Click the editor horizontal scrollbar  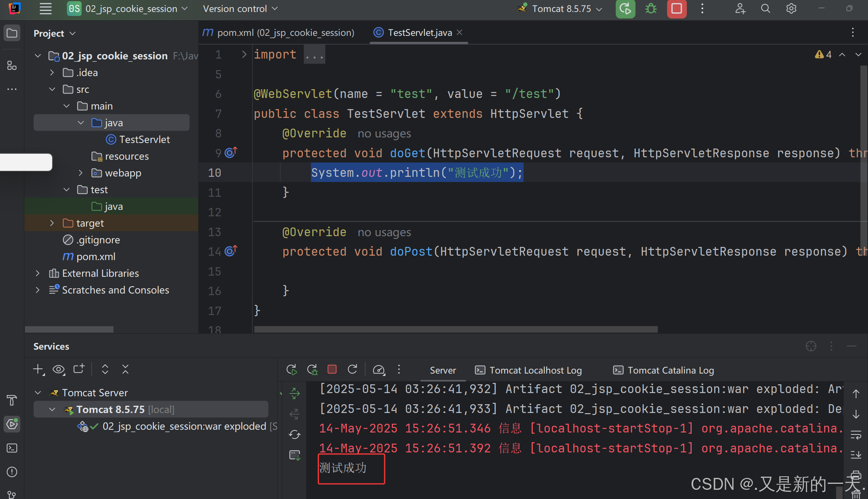(456, 329)
